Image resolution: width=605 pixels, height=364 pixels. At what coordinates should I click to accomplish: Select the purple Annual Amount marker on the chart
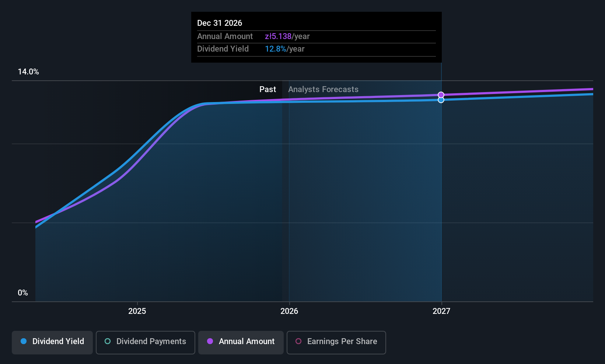coord(441,94)
